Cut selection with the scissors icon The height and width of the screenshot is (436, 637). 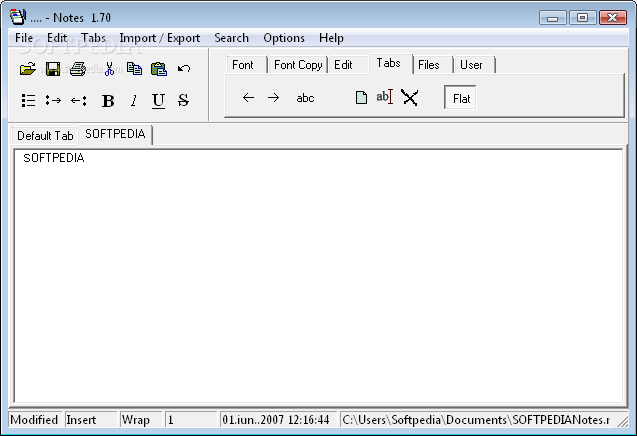[109, 69]
